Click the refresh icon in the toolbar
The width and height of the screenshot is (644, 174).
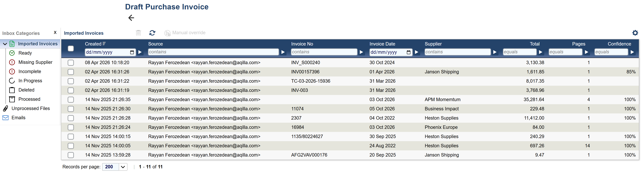[x=152, y=33]
